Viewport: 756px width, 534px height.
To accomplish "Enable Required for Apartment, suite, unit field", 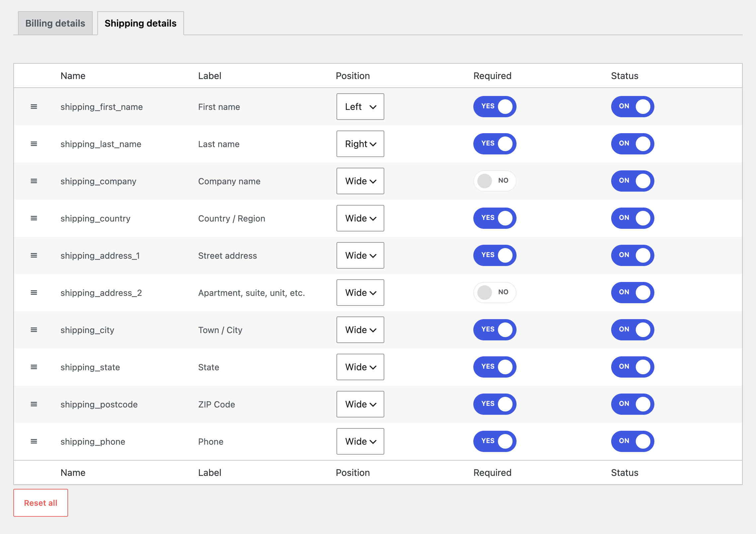I will point(495,293).
